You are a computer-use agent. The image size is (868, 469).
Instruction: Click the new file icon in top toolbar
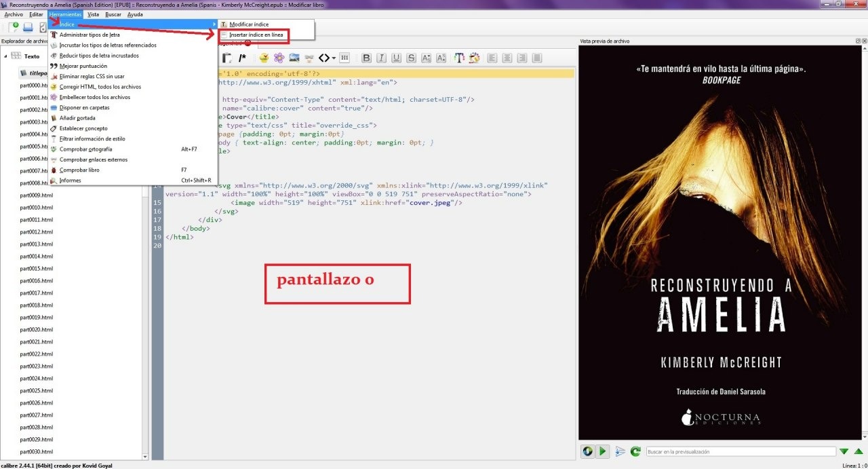pyautogui.click(x=13, y=27)
